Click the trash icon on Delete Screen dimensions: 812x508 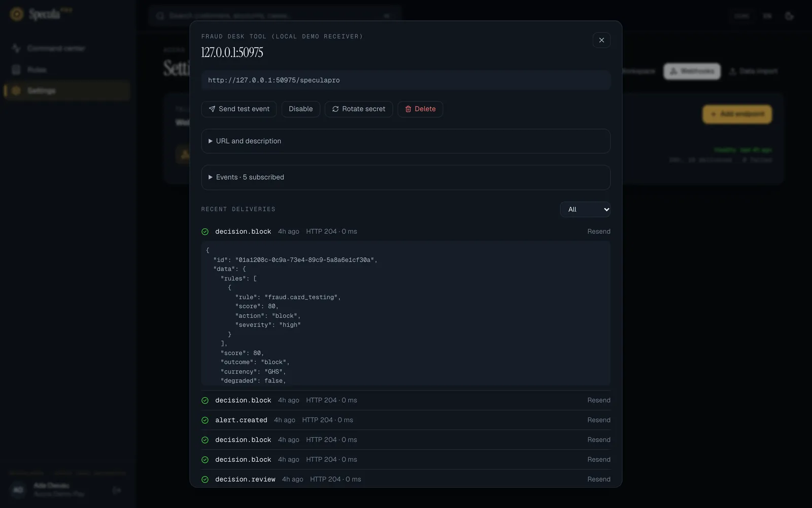(408, 109)
